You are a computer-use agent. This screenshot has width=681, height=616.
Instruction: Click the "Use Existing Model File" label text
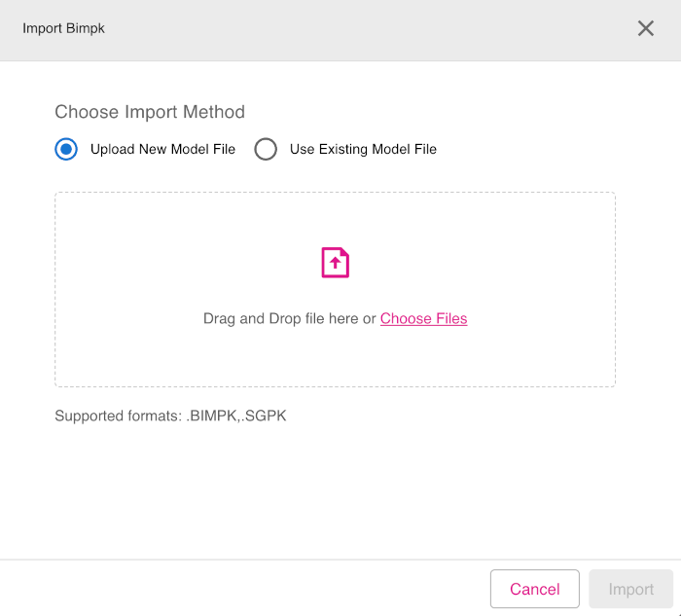point(363,149)
